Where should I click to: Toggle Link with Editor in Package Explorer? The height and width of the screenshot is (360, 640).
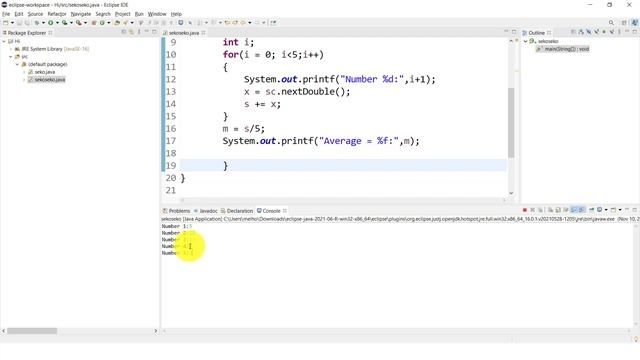[x=131, y=32]
